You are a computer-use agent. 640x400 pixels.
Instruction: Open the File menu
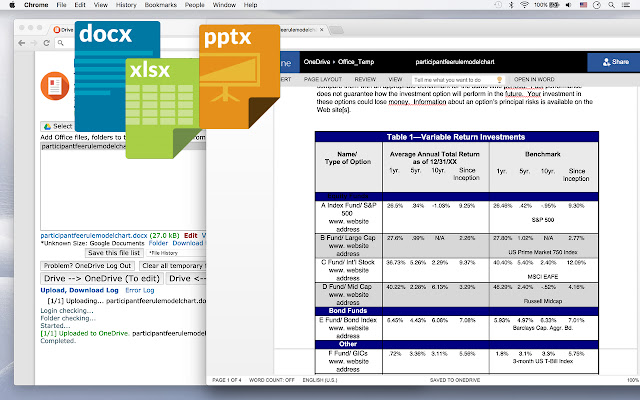61,5
